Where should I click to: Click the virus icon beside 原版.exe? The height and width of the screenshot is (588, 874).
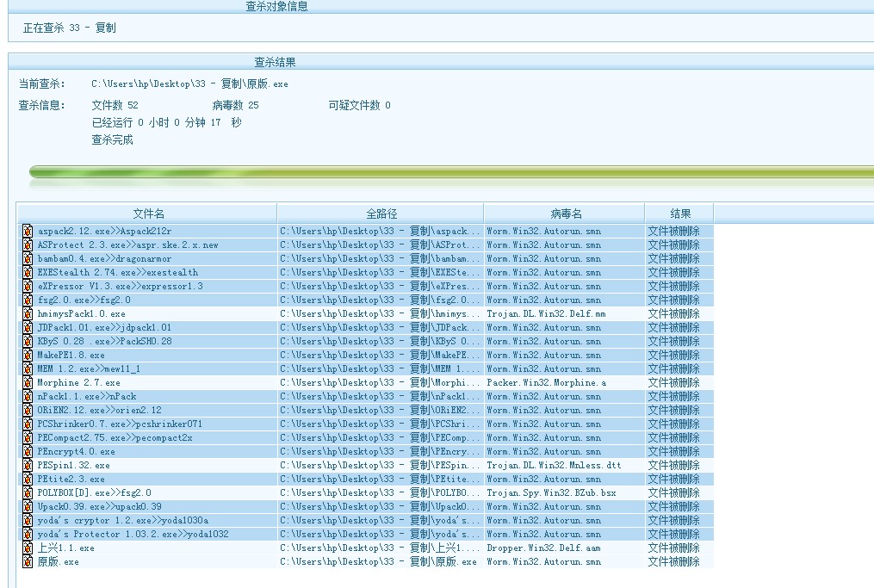coord(28,561)
